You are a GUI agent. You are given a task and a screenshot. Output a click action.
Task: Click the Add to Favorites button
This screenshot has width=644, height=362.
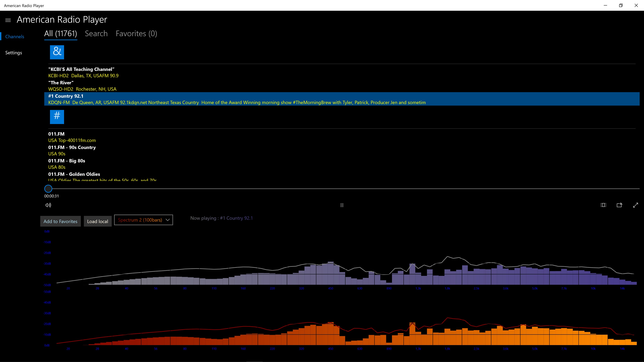[x=61, y=221]
